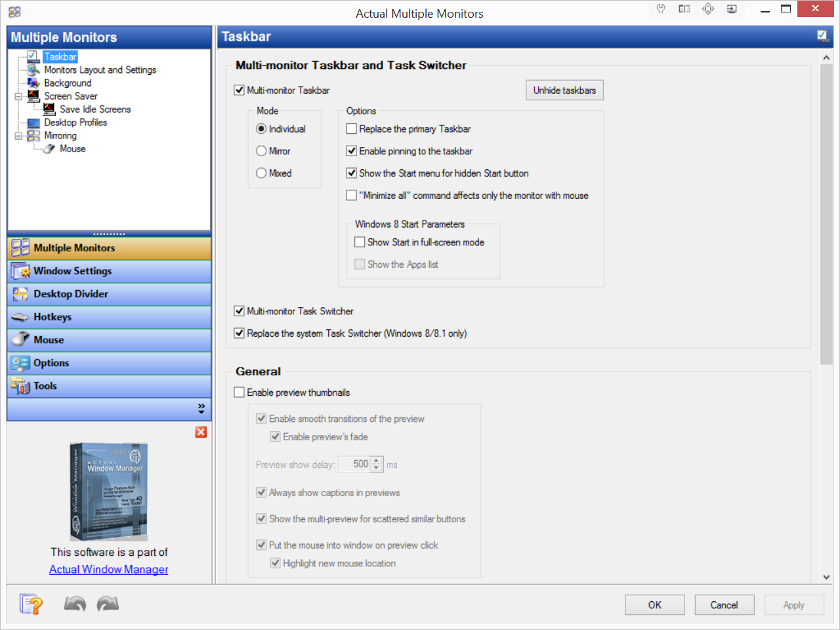Image resolution: width=840 pixels, height=630 pixels.
Task: Check Enable preview thumbnails
Action: [240, 392]
